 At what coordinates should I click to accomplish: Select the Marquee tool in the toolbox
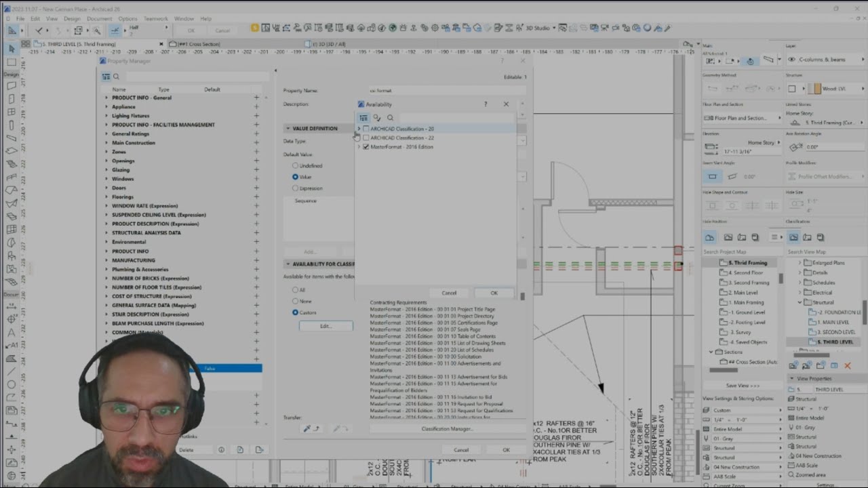pos(12,62)
